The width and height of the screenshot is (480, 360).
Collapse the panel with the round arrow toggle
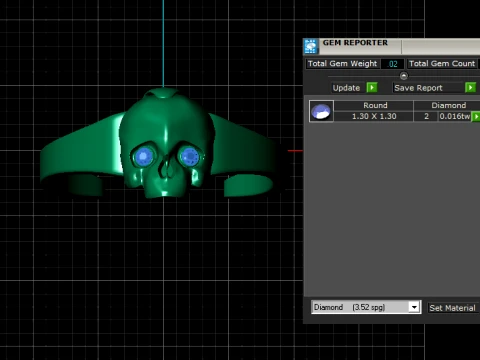(404, 76)
